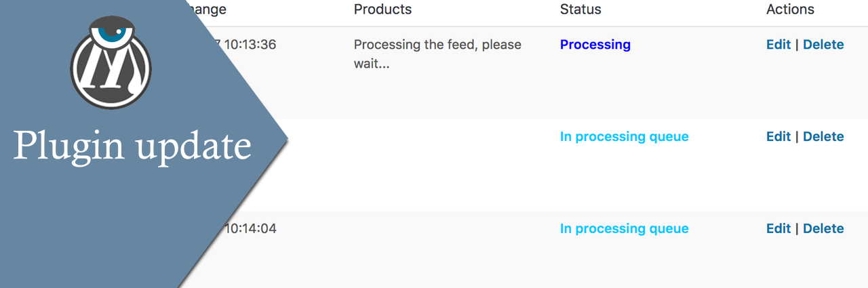Click the blue Processing status label
Viewport: 868px width, 288px height.
tap(595, 45)
